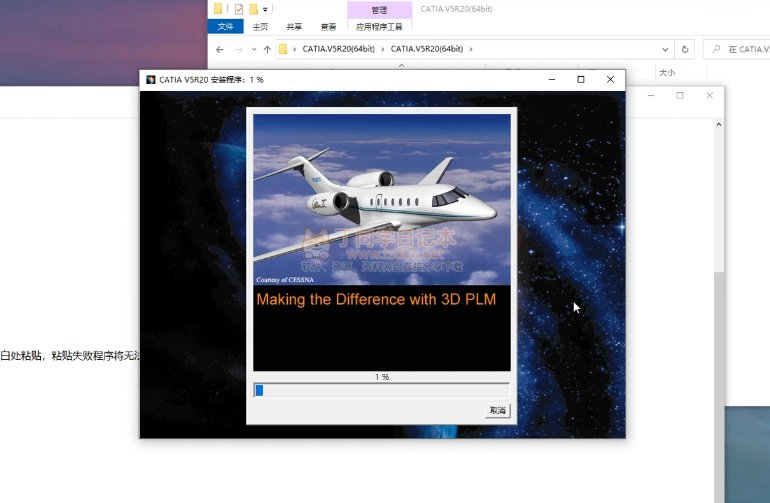Maximize the background document window
770x503 pixels.
coord(680,95)
